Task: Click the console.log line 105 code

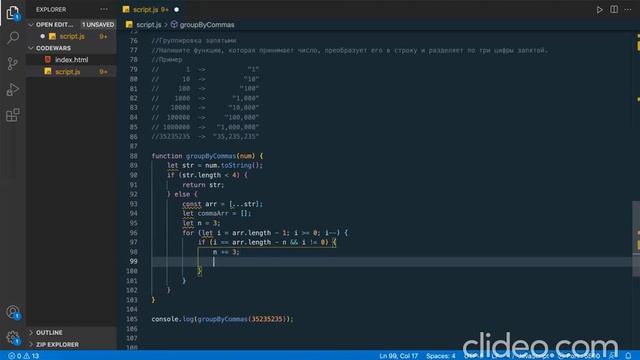Action: click(x=222, y=319)
